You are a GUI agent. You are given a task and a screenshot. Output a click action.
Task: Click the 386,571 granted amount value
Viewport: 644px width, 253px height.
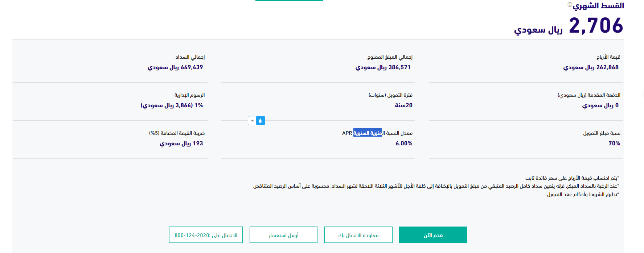[399, 67]
